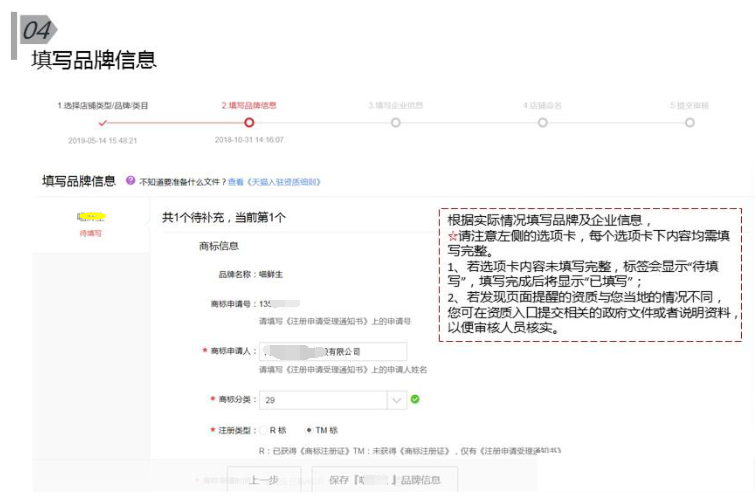Click the 商标信息 section heading
The height and width of the screenshot is (496, 756).
[219, 246]
